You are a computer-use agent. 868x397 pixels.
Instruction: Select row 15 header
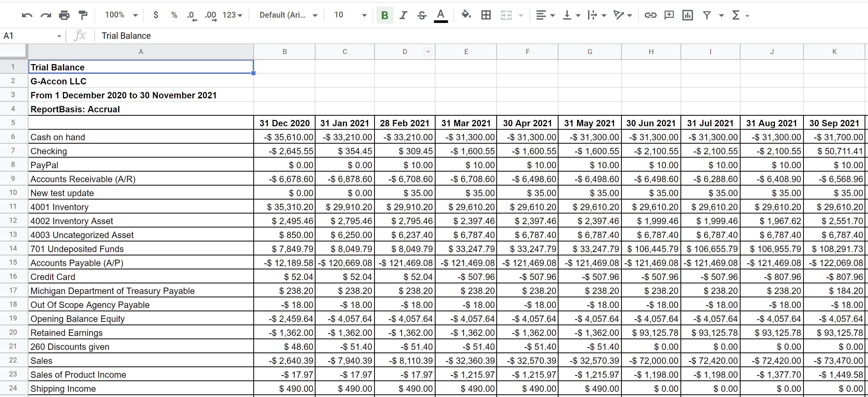[13, 262]
